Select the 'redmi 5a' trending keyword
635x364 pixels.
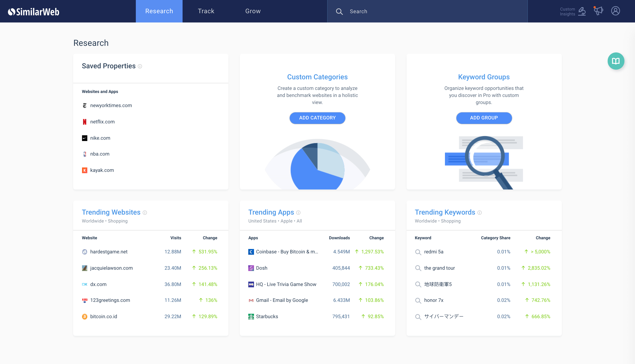(x=434, y=252)
